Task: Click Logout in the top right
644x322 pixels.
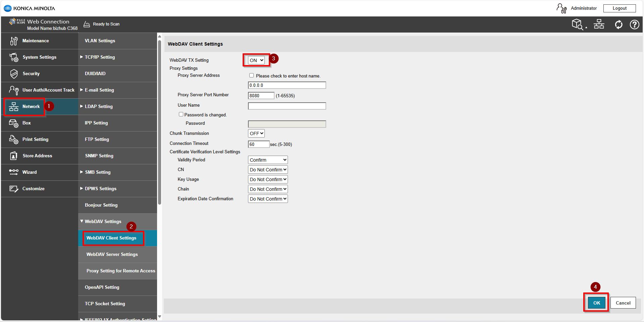Action: click(x=620, y=8)
